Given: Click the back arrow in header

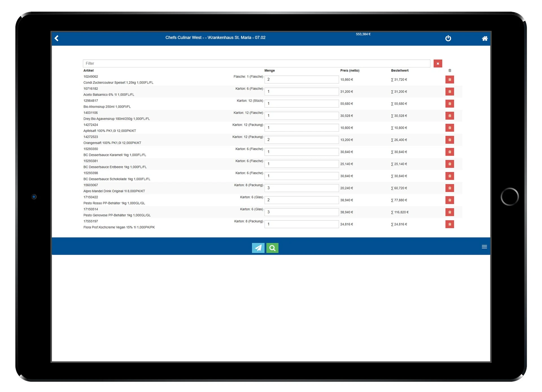Looking at the screenshot, I should 57,38.
